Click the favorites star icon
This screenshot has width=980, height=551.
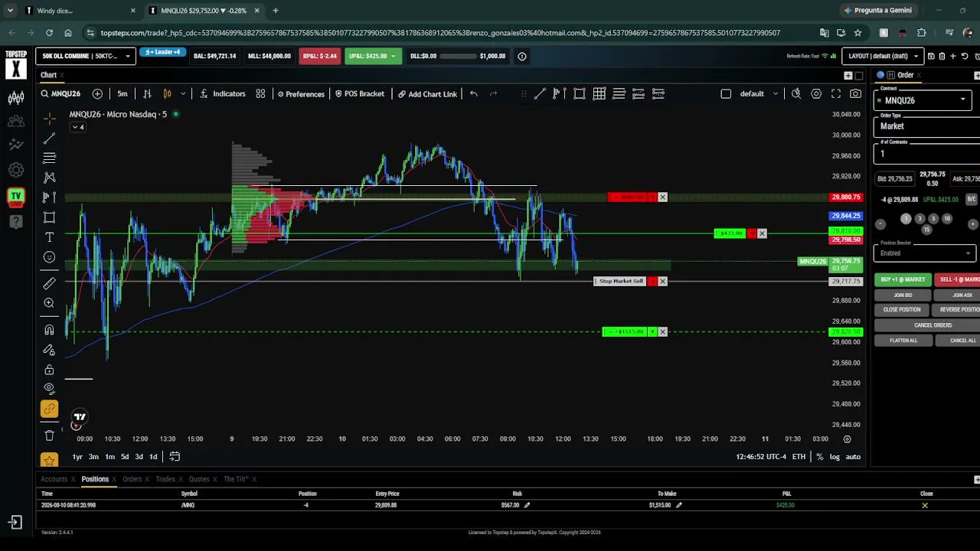click(x=49, y=460)
